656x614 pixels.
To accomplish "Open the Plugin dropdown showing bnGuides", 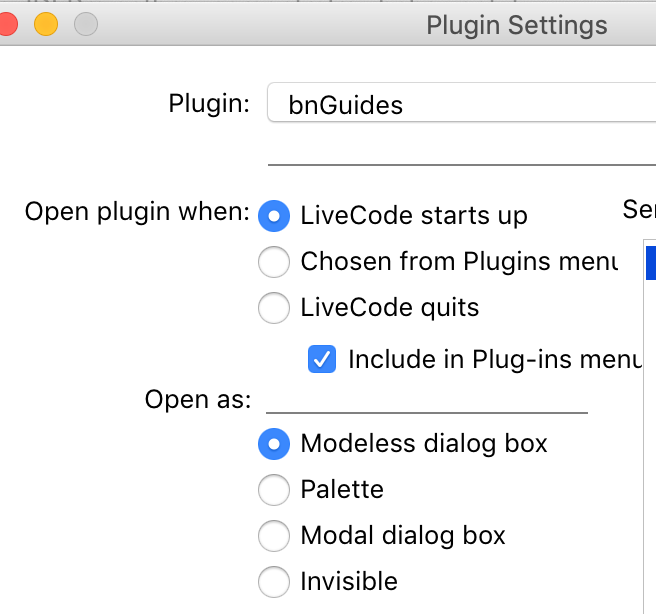I will pyautogui.click(x=460, y=104).
